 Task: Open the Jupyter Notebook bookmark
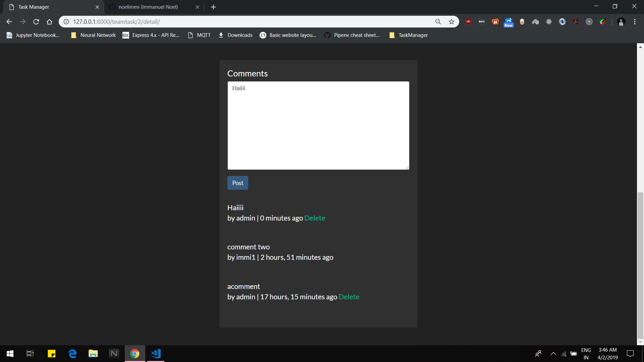click(33, 35)
